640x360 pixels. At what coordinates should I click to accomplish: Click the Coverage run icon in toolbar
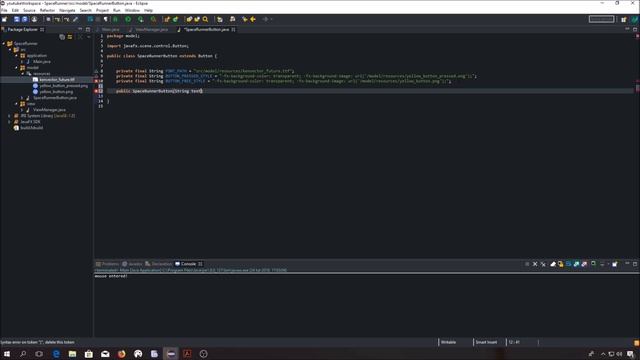click(141, 19)
